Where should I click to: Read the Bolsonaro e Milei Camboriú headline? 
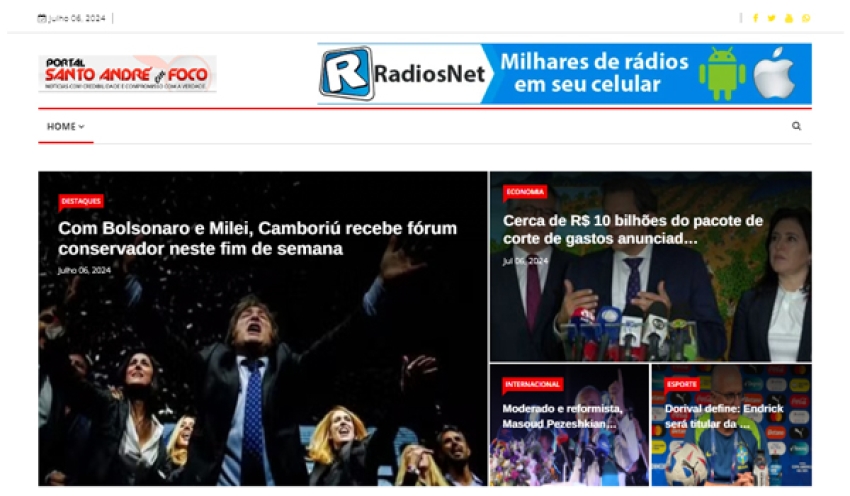tap(257, 238)
